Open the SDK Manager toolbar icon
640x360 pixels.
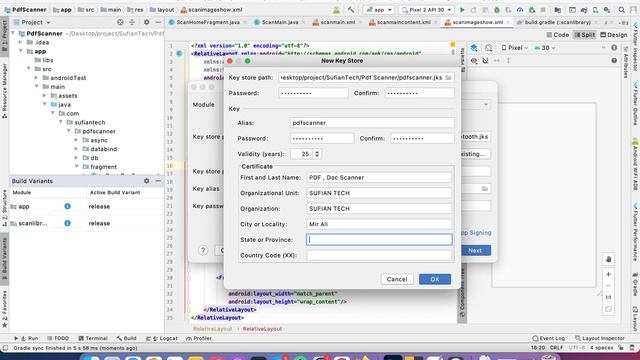click(607, 10)
